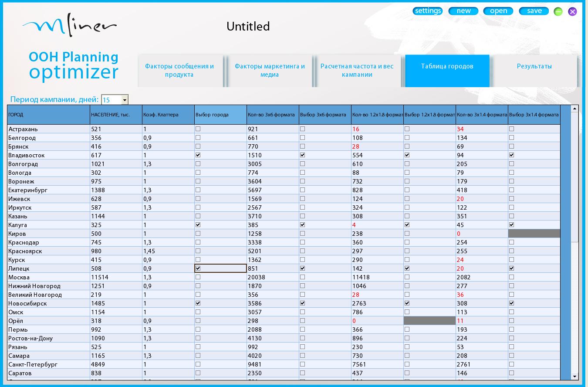This screenshot has height=387, width=588.
Task: Disable 3x1.4 format checkbox for Новосибирск
Action: tap(512, 303)
